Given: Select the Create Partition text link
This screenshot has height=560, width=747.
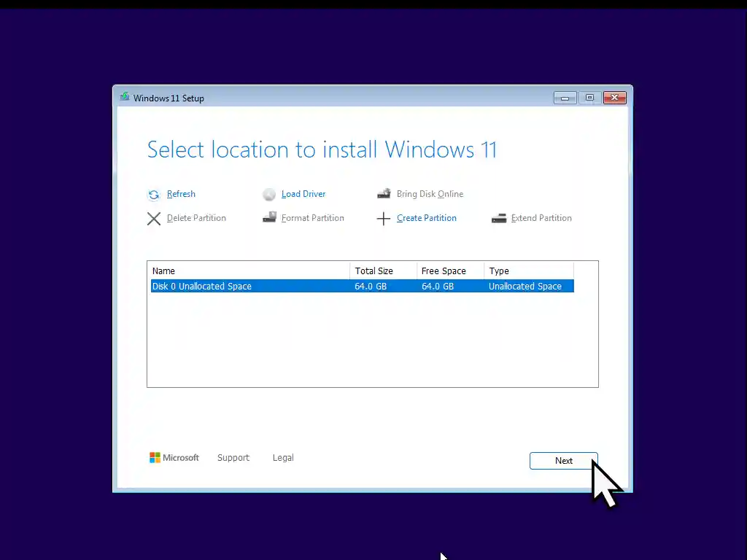Looking at the screenshot, I should (x=427, y=218).
